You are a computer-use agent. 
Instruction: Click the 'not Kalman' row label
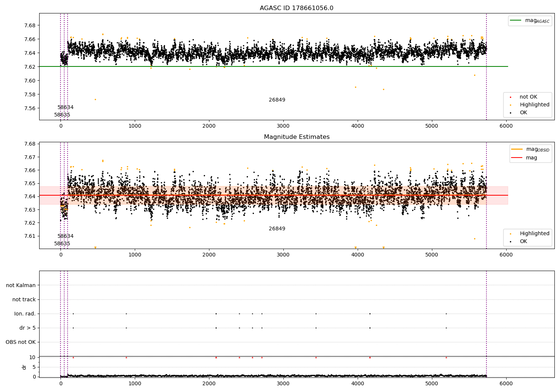point(21,286)
